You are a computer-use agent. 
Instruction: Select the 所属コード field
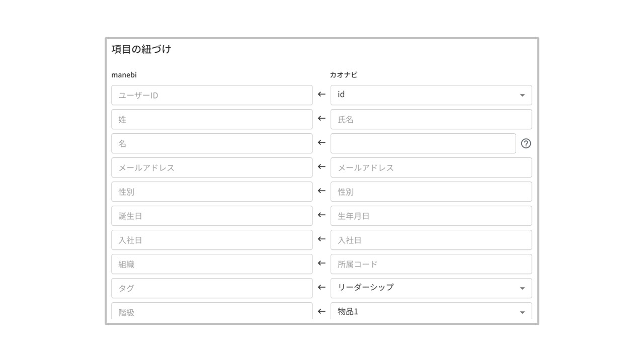coord(431,264)
